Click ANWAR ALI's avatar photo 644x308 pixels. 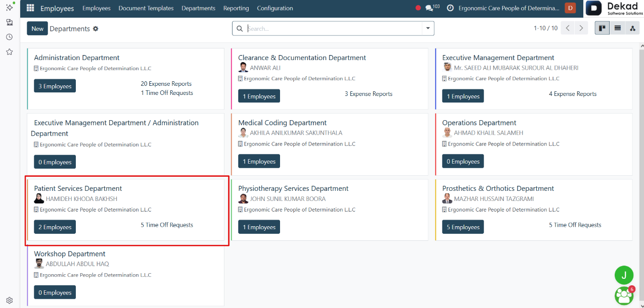tap(243, 68)
